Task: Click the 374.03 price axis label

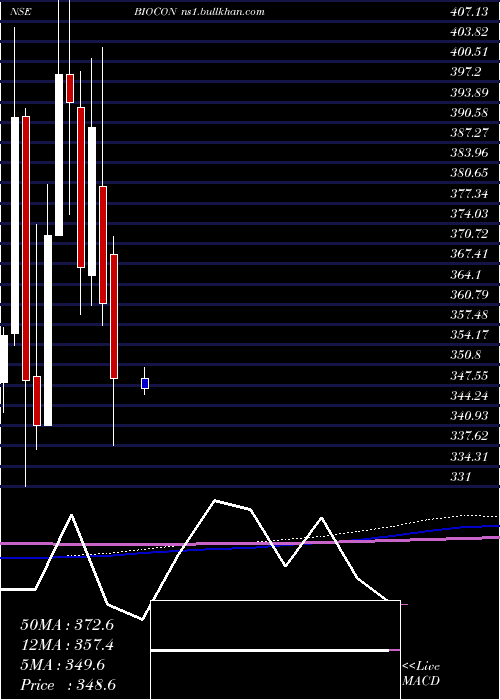Action: 469,213
